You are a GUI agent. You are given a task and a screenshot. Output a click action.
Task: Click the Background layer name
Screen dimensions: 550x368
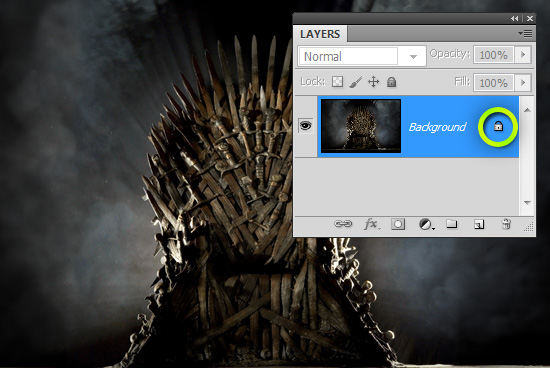click(437, 127)
